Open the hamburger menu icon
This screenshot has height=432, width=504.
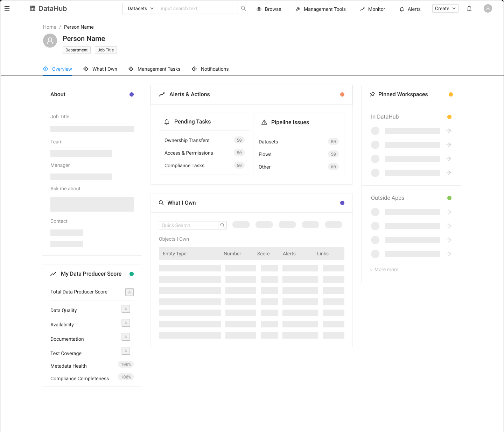(7, 8)
